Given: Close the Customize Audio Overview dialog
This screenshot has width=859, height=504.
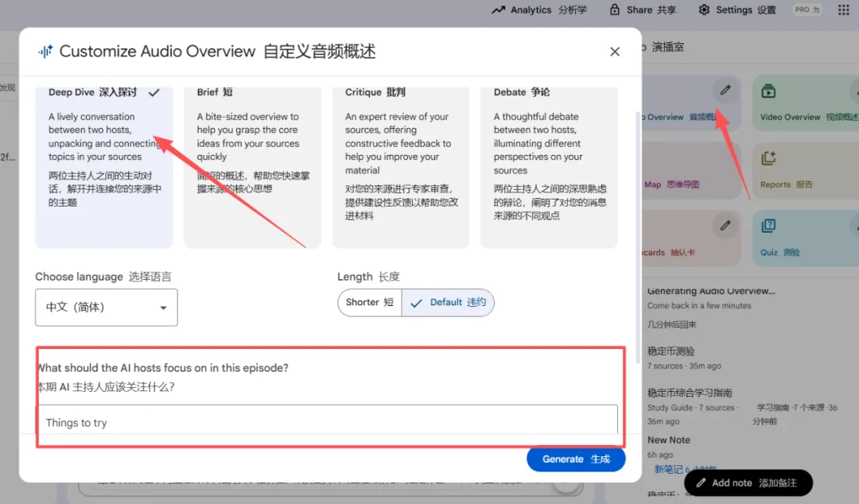Looking at the screenshot, I should pos(615,52).
